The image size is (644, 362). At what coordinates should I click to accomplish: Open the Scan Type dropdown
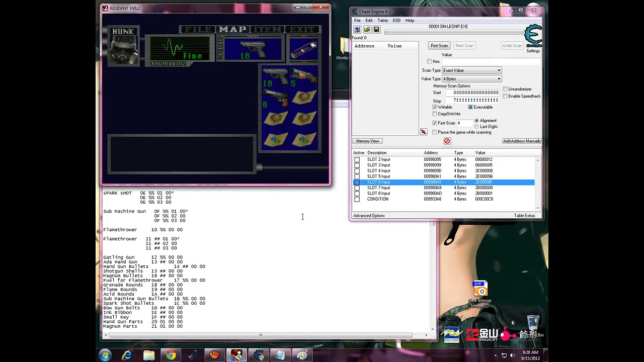[471, 70]
